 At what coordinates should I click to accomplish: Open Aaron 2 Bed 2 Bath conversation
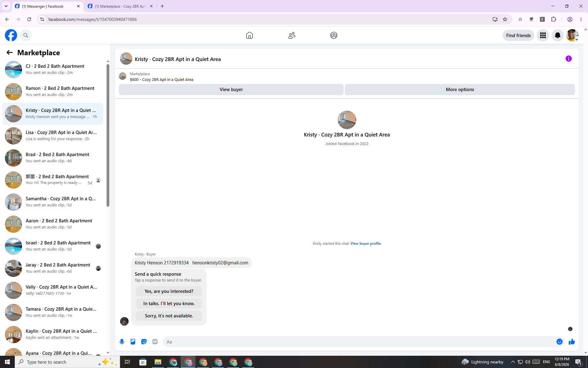click(53, 224)
